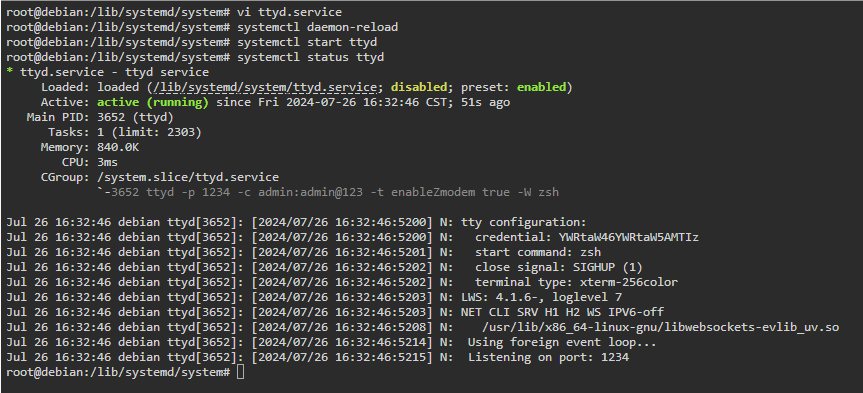Image resolution: width=863 pixels, height=393 pixels.
Task: Click the 'systemctl status ttyd' command line
Action: [195, 57]
